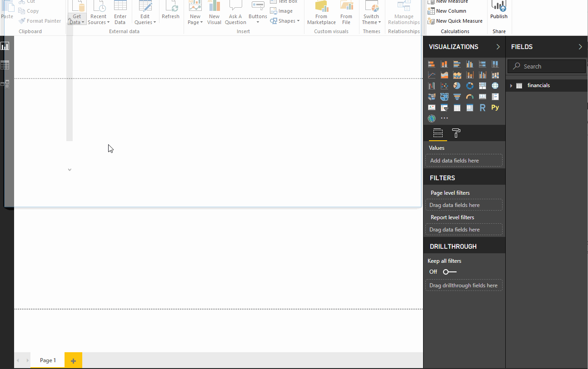Add a new report page
This screenshot has height=369, width=588.
73,361
